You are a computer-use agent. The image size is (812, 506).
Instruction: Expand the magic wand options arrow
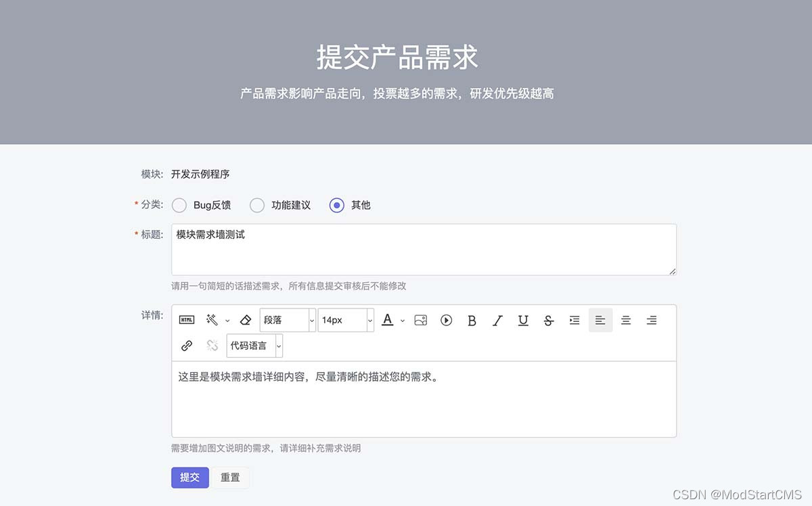(227, 321)
